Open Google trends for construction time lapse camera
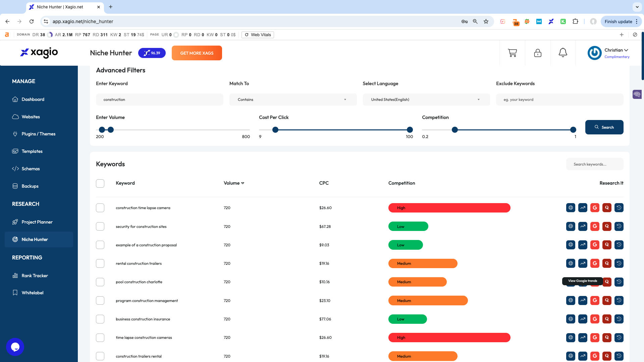This screenshot has width=644, height=362. point(583,208)
